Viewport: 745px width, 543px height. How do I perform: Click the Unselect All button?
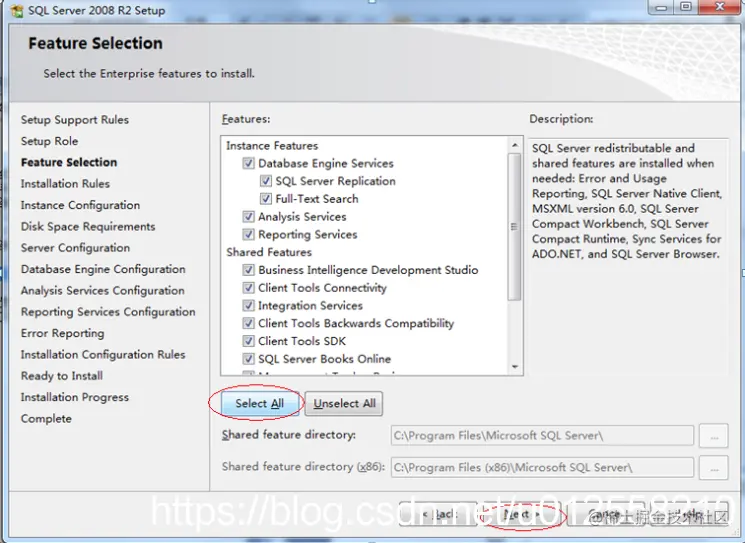(x=344, y=403)
